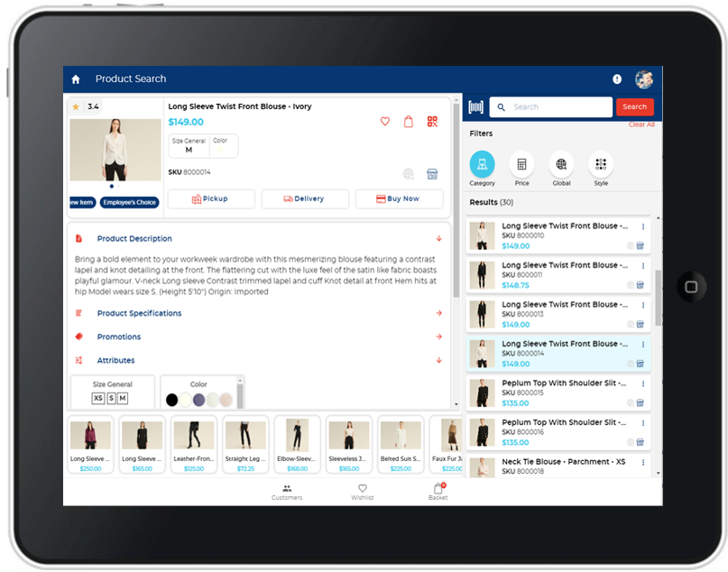
Task: Open the Belted Suit S... related item
Action: point(401,445)
